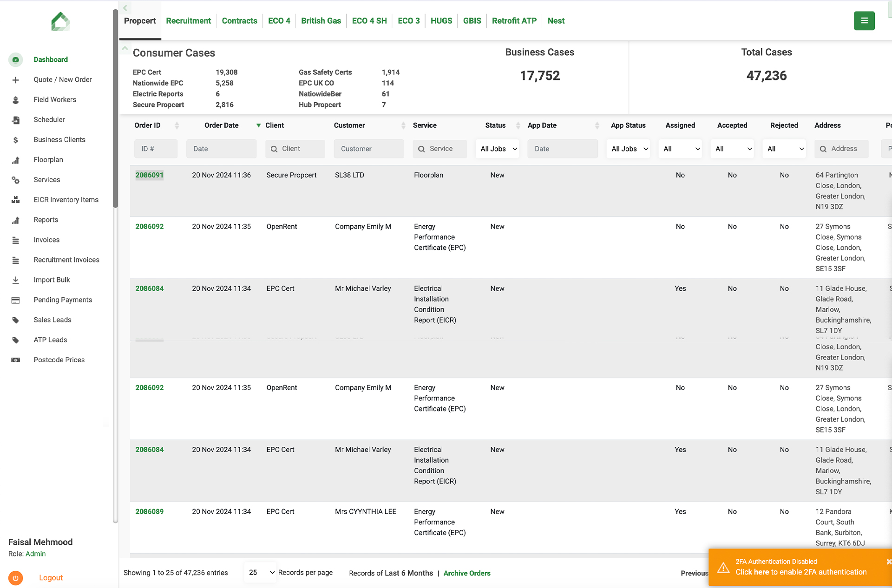
Task: Sort by Status column arrows
Action: pyautogui.click(x=518, y=125)
